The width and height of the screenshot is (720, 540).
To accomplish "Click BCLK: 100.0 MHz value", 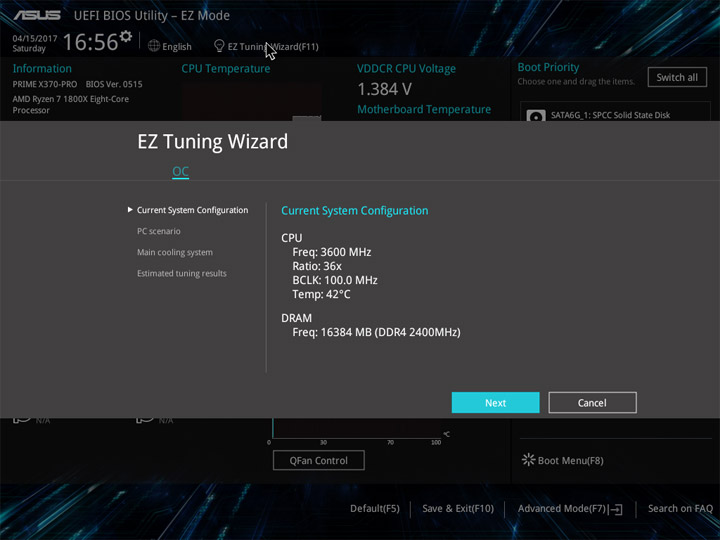I will click(335, 280).
